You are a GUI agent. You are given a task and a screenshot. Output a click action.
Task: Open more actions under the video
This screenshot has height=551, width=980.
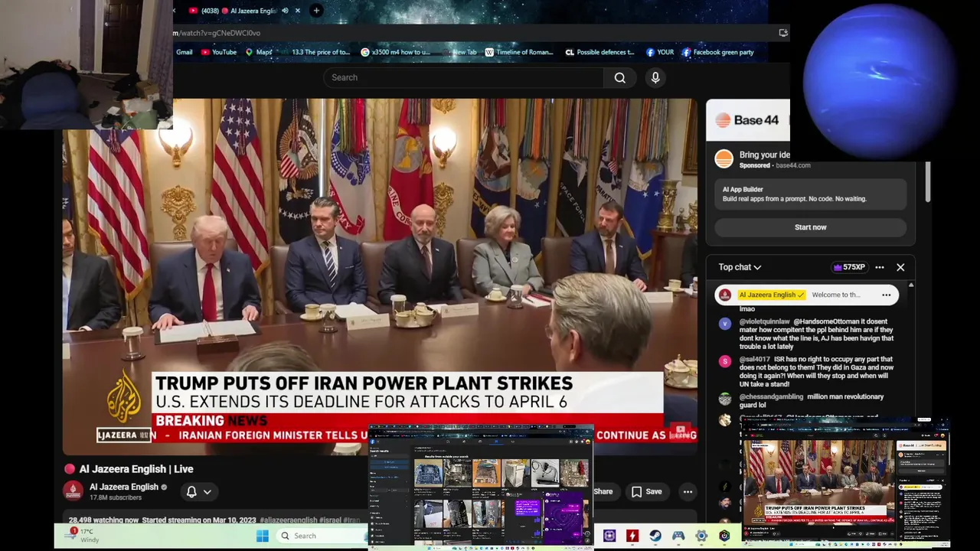688,492
